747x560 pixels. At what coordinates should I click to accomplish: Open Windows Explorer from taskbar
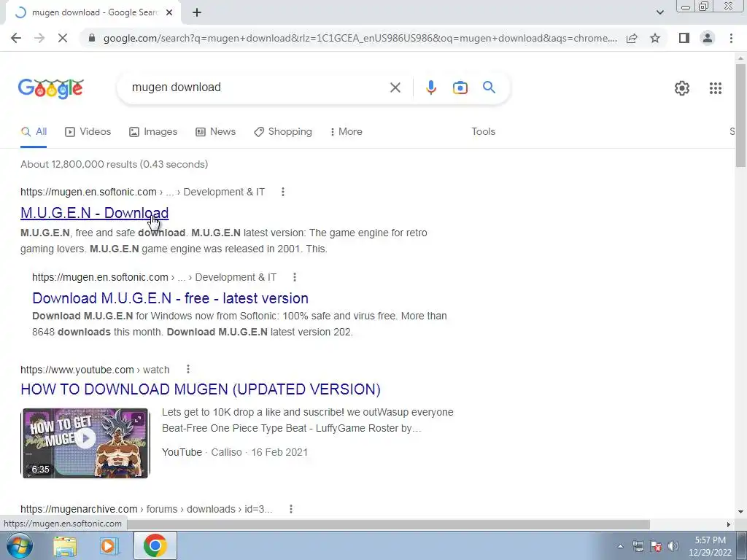[x=65, y=546]
